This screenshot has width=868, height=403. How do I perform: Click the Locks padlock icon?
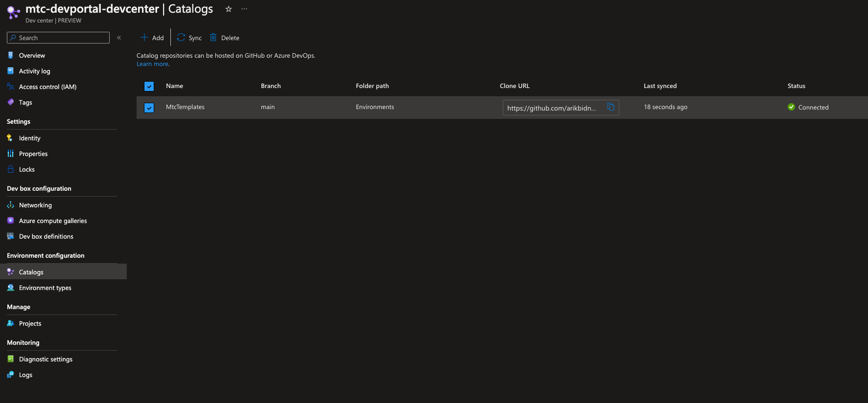pyautogui.click(x=10, y=169)
